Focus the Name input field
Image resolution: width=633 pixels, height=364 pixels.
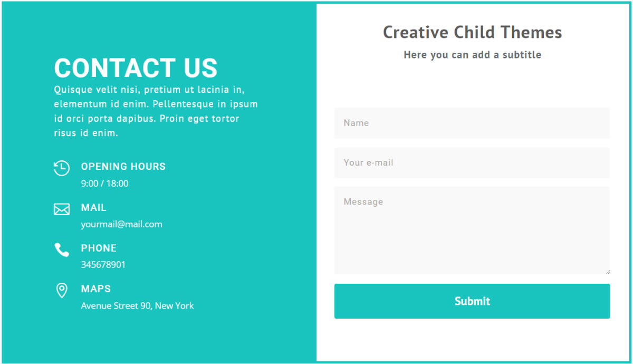(x=472, y=123)
